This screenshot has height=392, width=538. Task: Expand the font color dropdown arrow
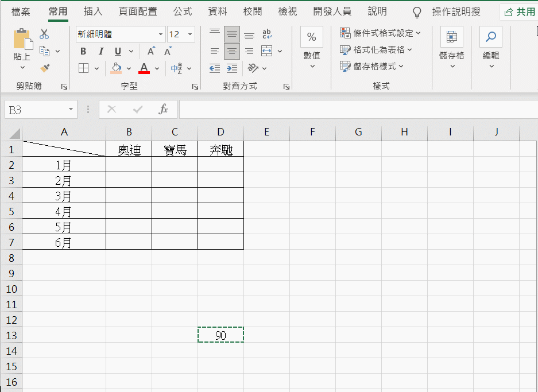(x=157, y=68)
